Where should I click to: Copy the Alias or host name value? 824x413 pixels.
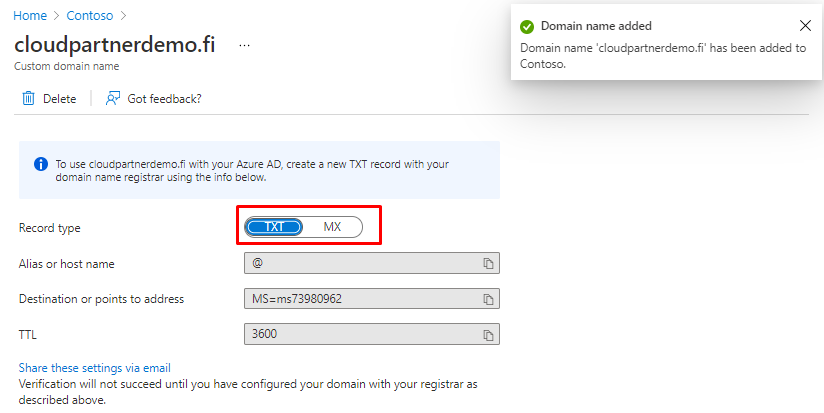point(489,263)
